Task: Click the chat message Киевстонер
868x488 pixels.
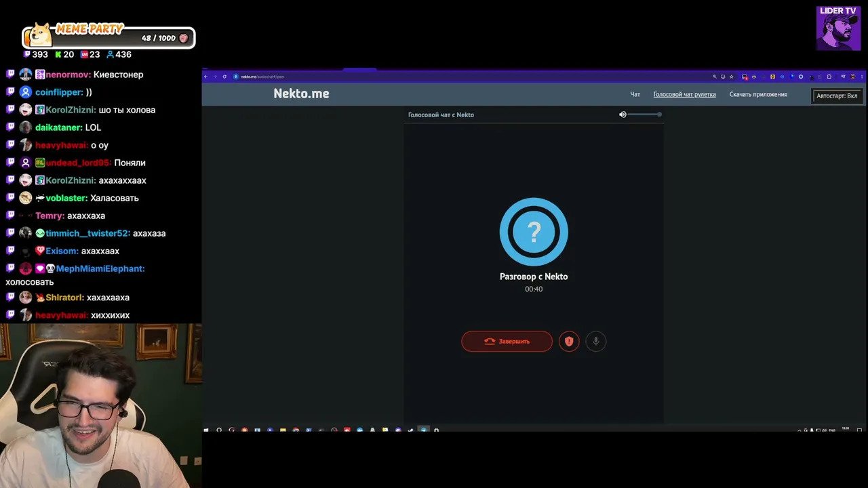Action: 119,75
